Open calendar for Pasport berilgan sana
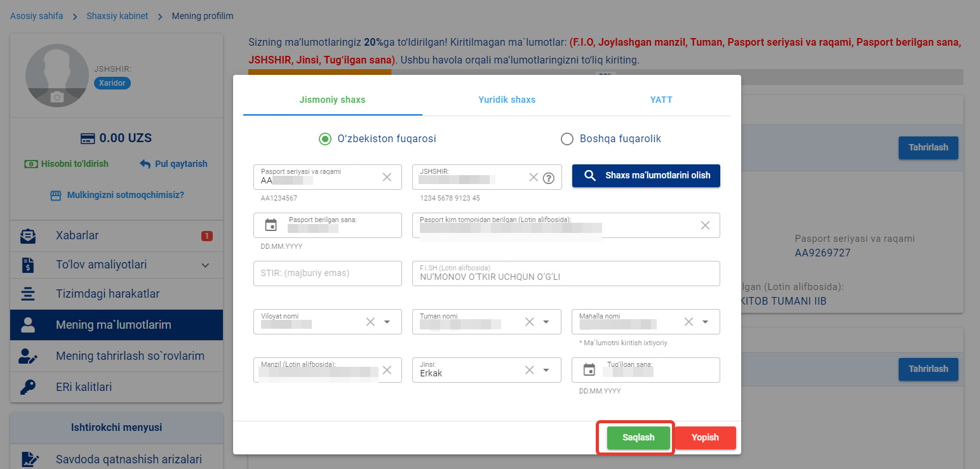This screenshot has height=469, width=980. coord(271,225)
